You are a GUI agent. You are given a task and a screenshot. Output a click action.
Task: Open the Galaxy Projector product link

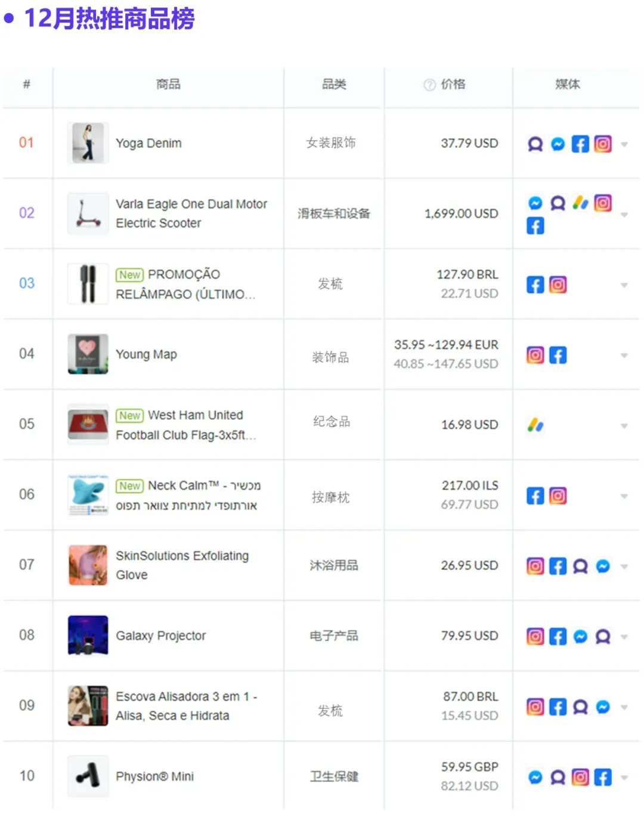[161, 636]
